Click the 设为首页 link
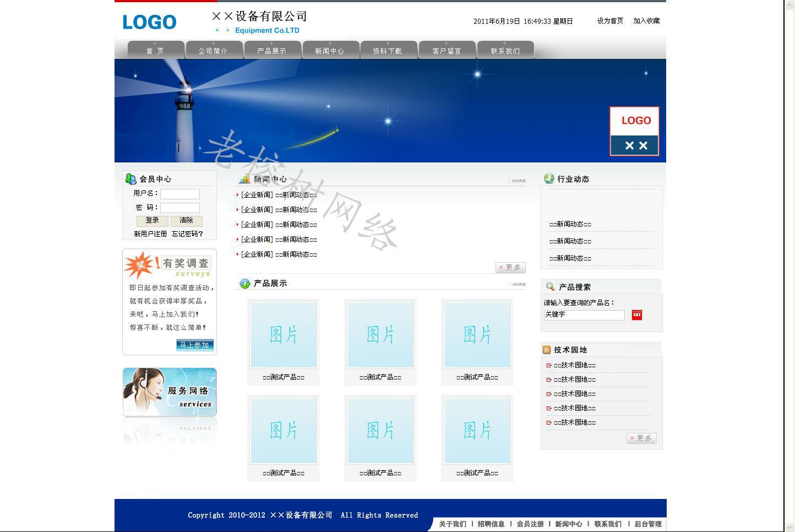Screen dimensions: 795x532 [610, 21]
